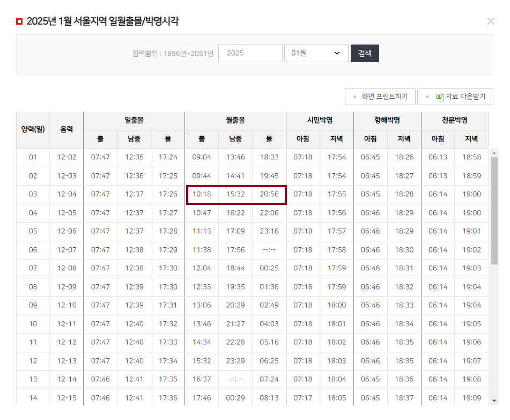
Task: Select moon transit cell 15:32 on day 03
Action: pos(235,195)
